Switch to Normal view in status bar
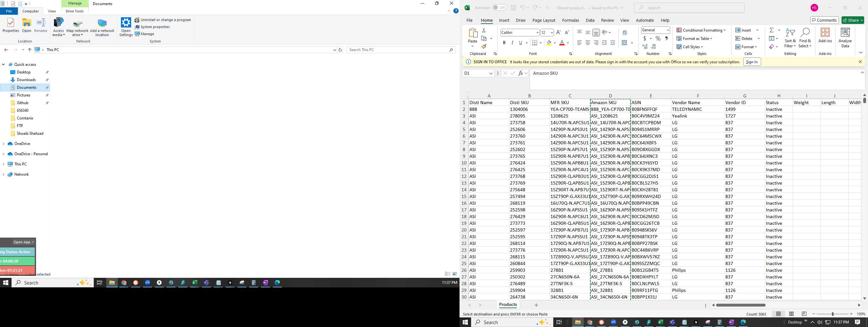868x327 pixels. (778, 314)
